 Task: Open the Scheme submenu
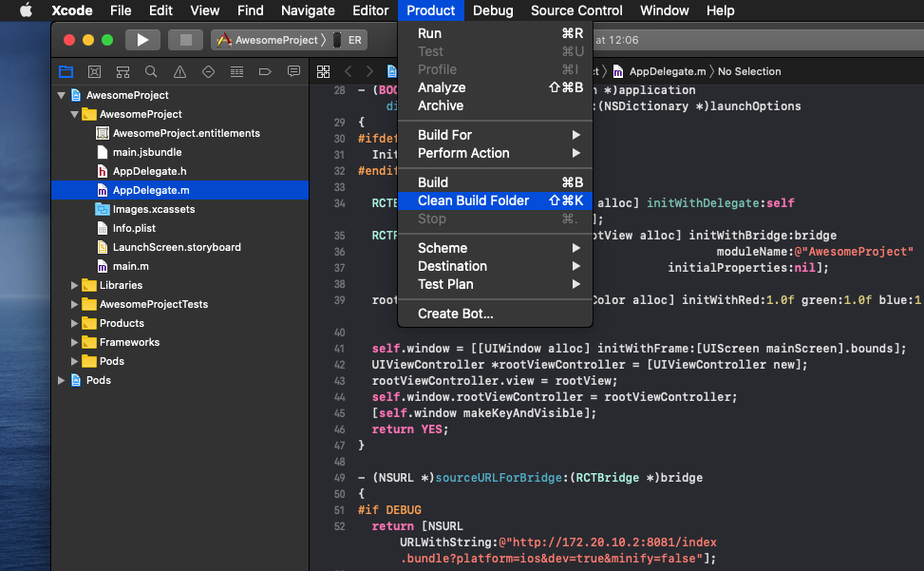pyautogui.click(x=495, y=248)
